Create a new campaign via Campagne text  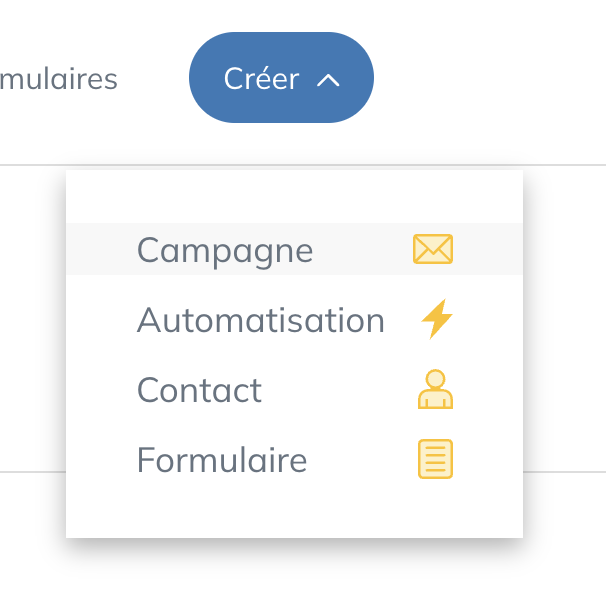(225, 251)
